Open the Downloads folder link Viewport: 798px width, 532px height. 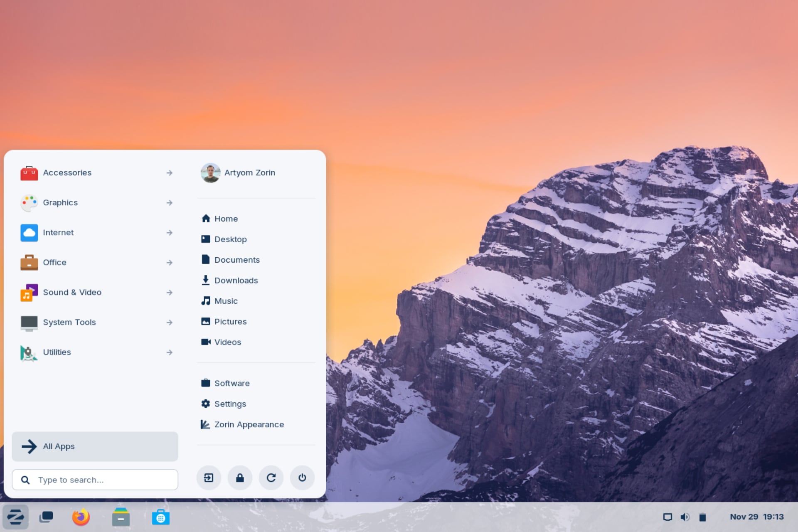tap(236, 280)
